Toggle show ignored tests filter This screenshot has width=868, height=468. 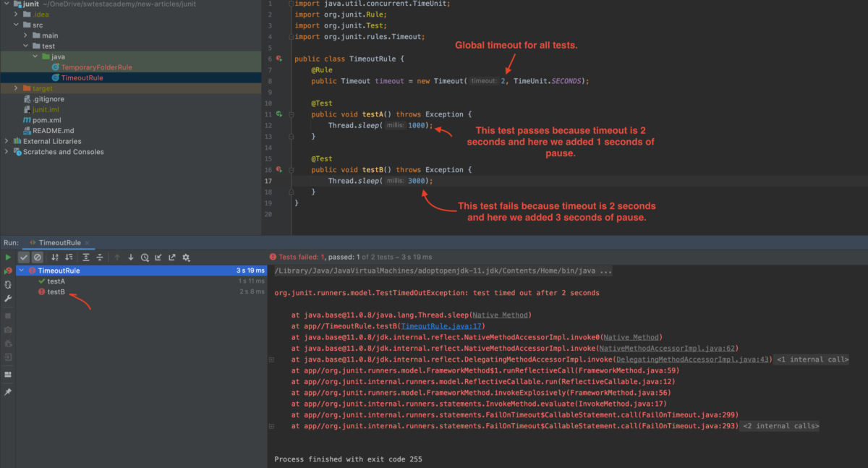click(38, 258)
